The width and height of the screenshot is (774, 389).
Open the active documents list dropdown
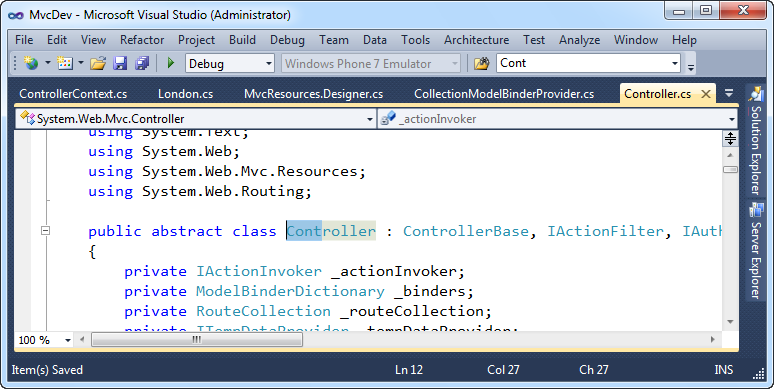tap(729, 93)
